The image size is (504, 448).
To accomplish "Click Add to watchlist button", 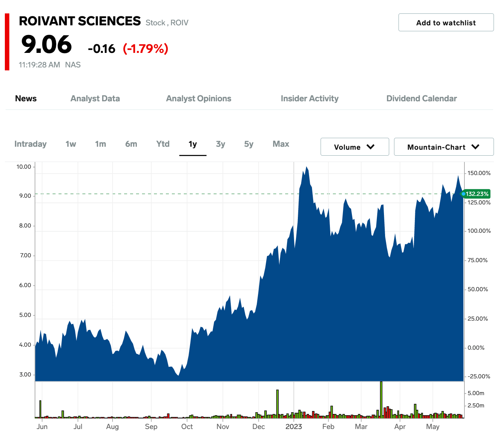I will 446,22.
